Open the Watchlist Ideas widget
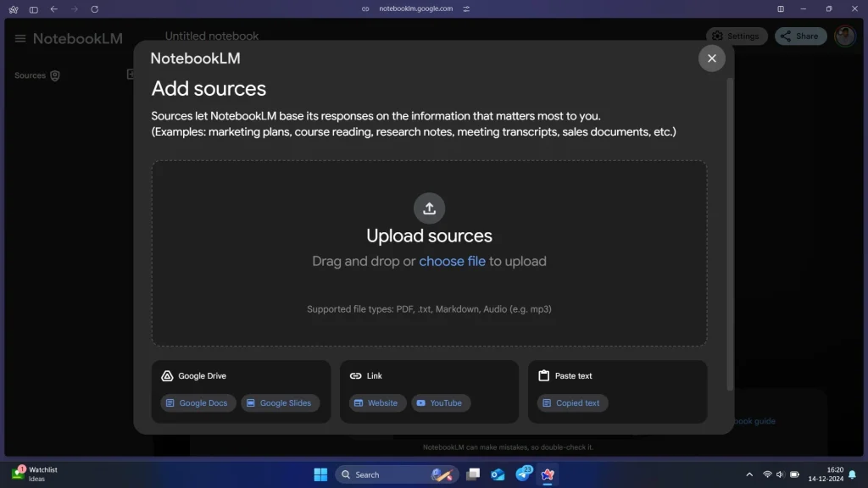868x488 pixels. tap(36, 474)
